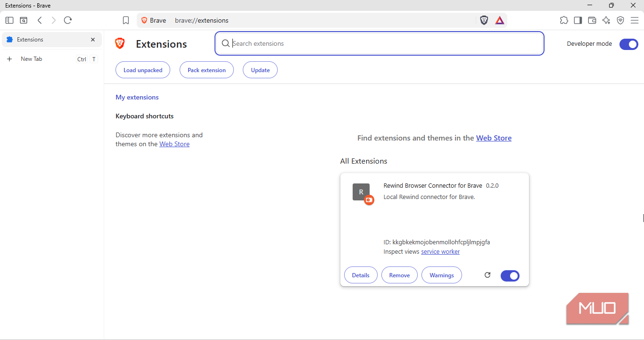
Task: Reload the Rewind Browser Connector extension
Action: [x=487, y=275]
